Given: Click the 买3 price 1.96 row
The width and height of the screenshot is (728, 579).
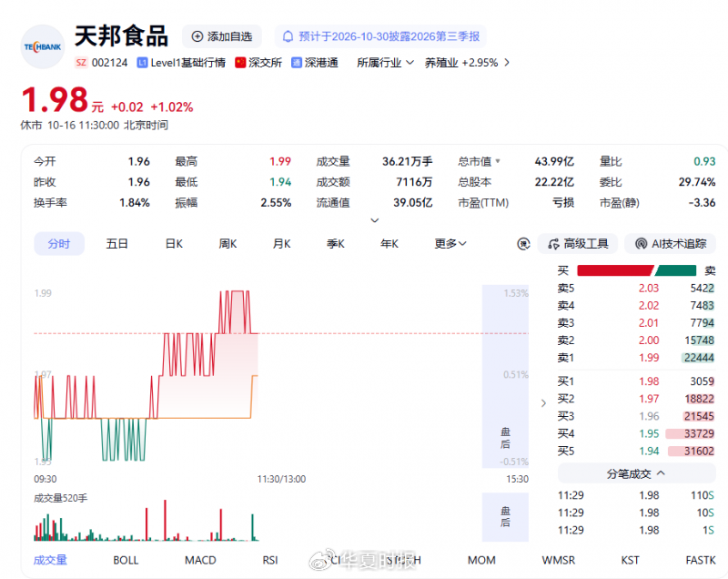Looking at the screenshot, I should tap(635, 416).
